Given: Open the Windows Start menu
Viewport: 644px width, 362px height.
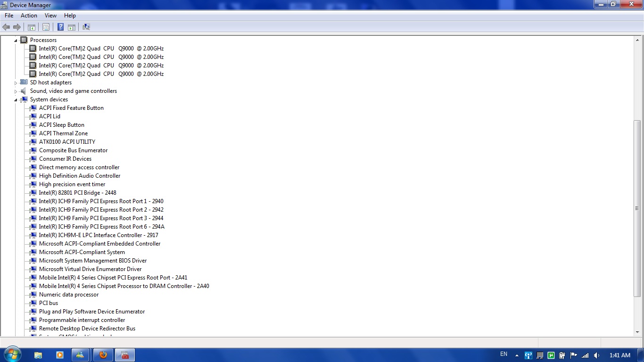Looking at the screenshot, I should [x=12, y=354].
